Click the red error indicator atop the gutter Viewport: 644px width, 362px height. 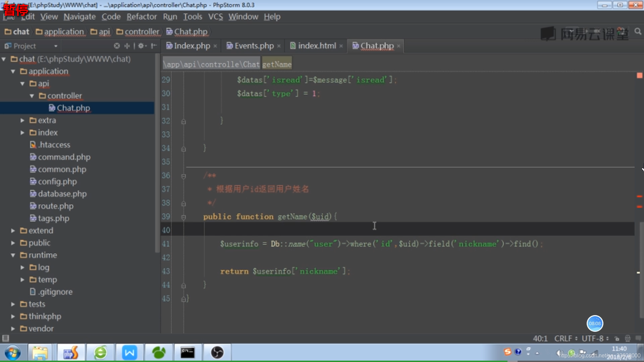(x=639, y=76)
